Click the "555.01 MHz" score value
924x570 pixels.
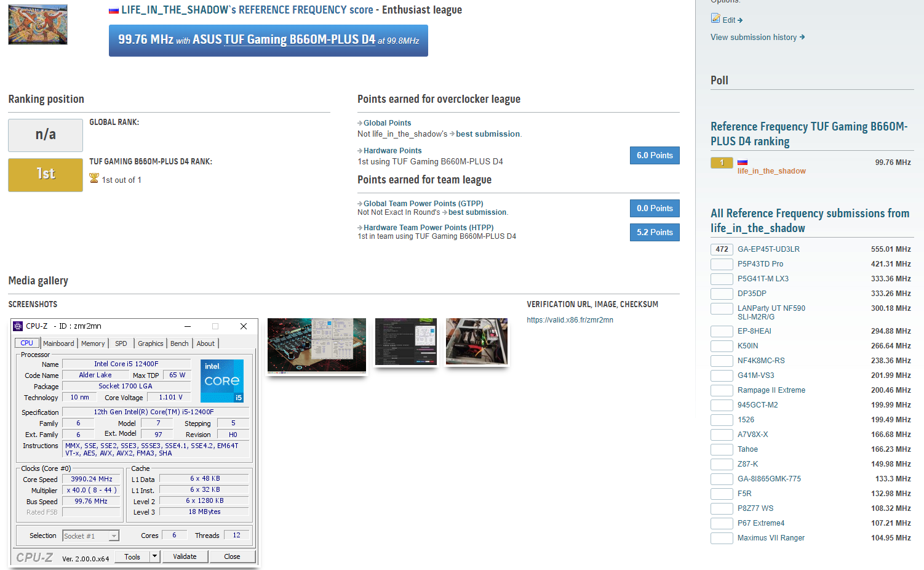tap(891, 249)
